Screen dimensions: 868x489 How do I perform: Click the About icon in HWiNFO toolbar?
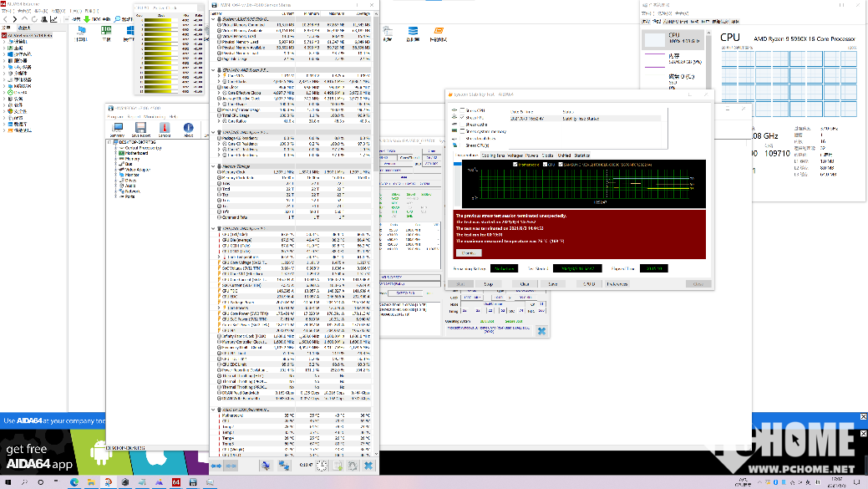click(x=188, y=129)
